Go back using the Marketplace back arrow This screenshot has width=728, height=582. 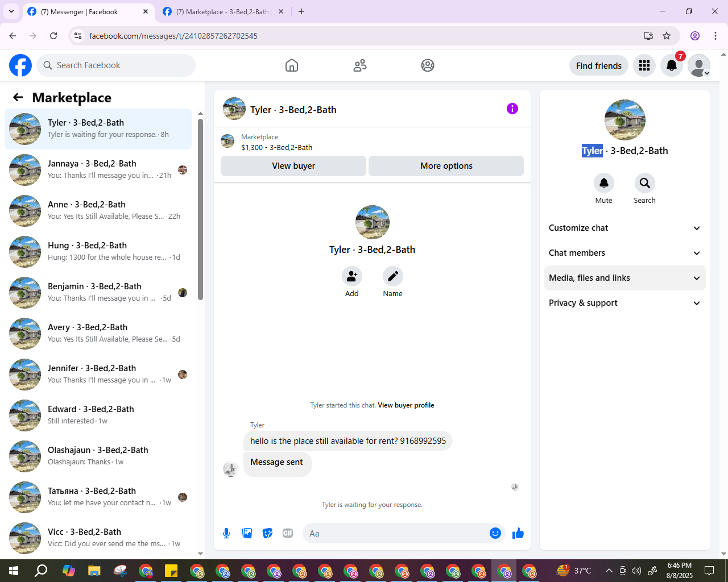click(18, 97)
